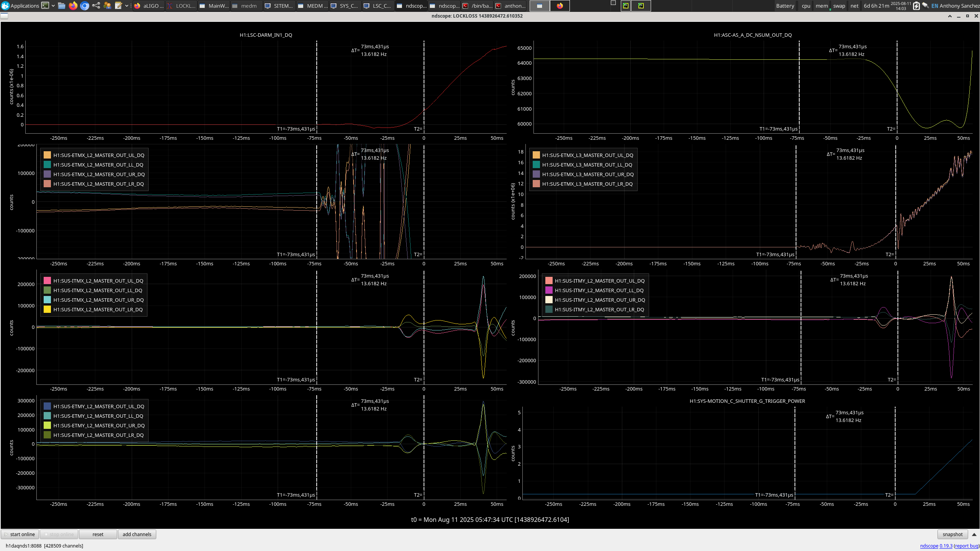Click the net monitor label
The width and height of the screenshot is (980, 551).
tap(854, 6)
